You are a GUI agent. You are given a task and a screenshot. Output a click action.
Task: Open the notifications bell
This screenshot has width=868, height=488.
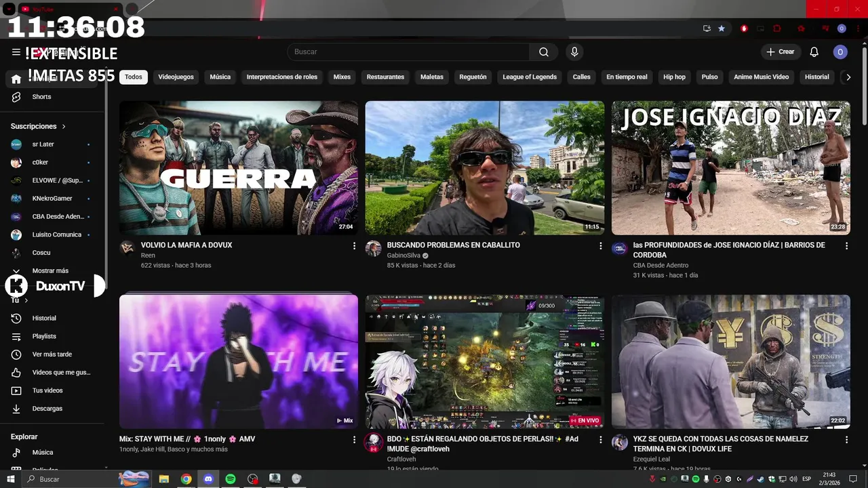[814, 52]
